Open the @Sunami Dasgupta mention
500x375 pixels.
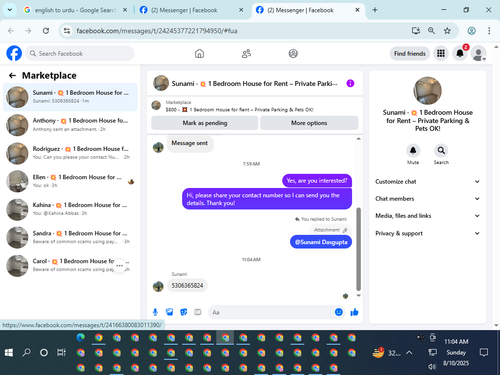(321, 242)
